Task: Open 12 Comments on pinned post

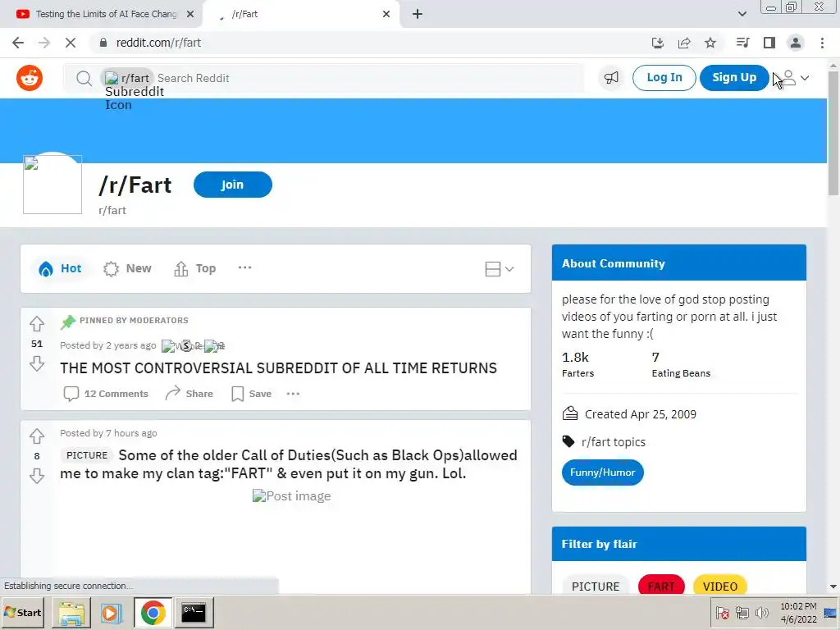Action: pyautogui.click(x=106, y=394)
